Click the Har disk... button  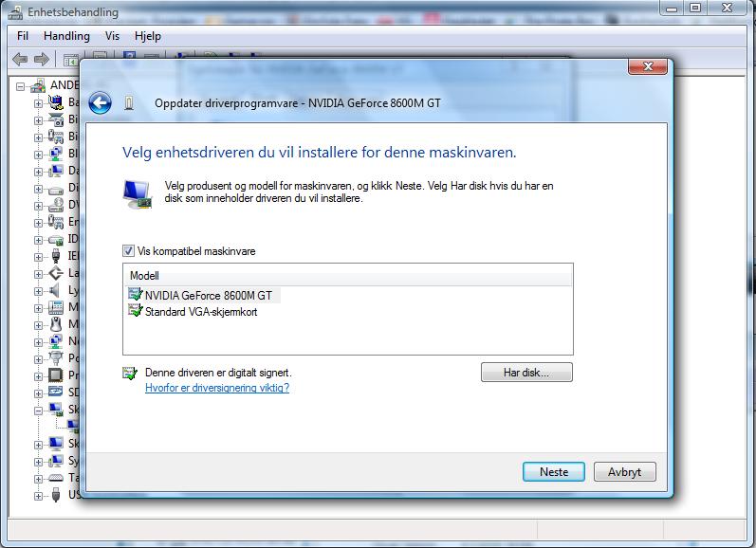(526, 373)
